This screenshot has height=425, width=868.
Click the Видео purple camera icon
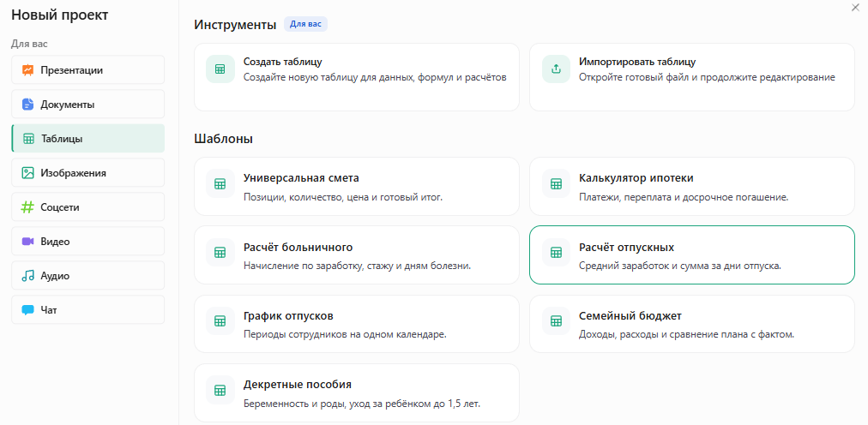(x=27, y=242)
